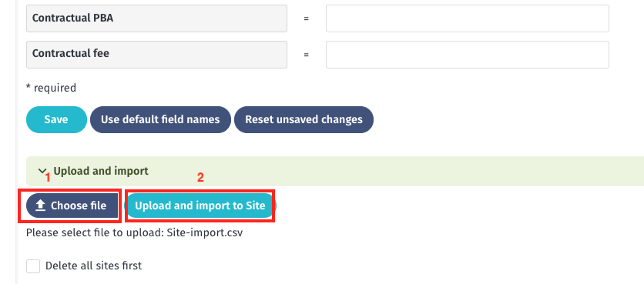The image size is (644, 284).
Task: Click the Site-import.csv file name text
Action: pos(205,233)
